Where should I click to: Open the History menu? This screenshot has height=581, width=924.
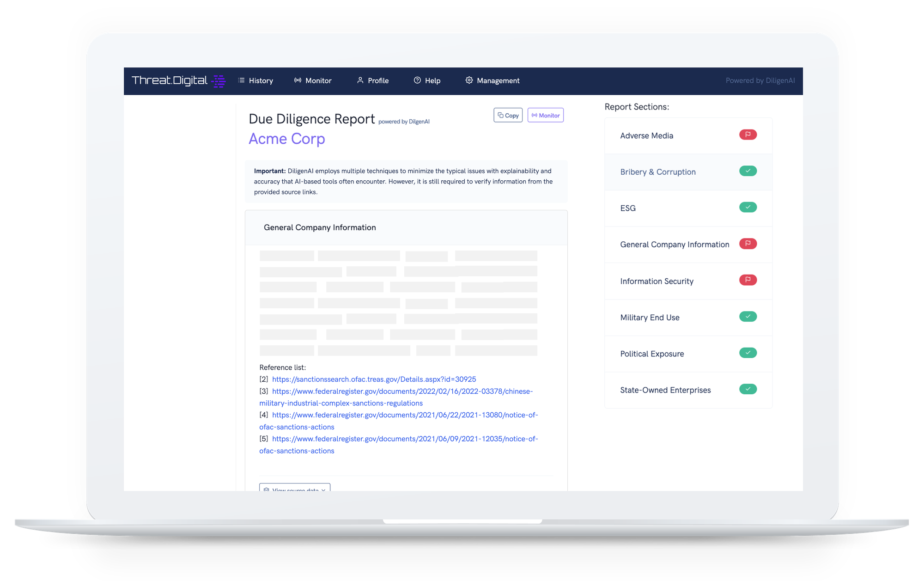pos(255,81)
